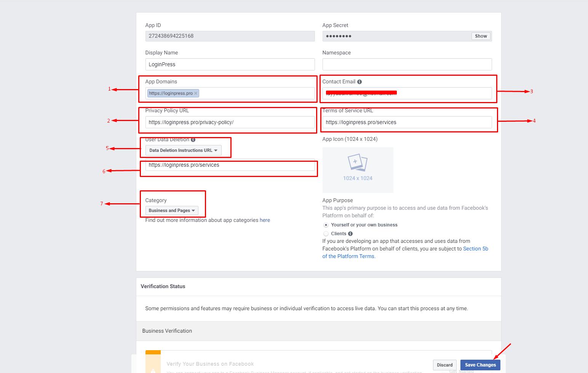588x373 pixels.
Task: Click the User Data Deletion info icon
Action: click(193, 140)
